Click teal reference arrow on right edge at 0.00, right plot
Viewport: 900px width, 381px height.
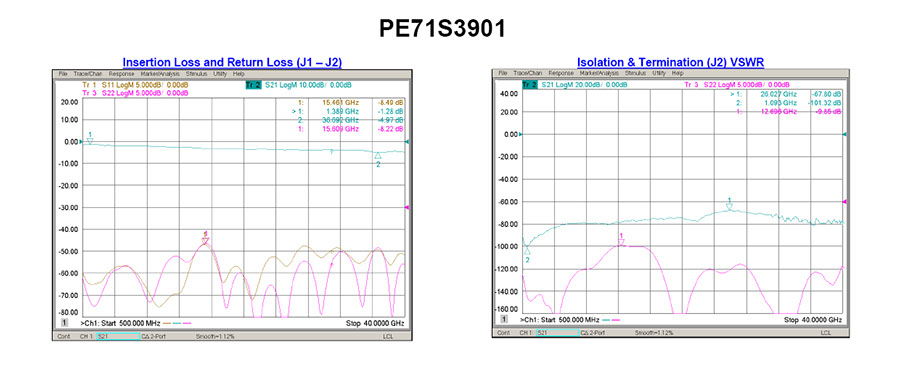(845, 134)
